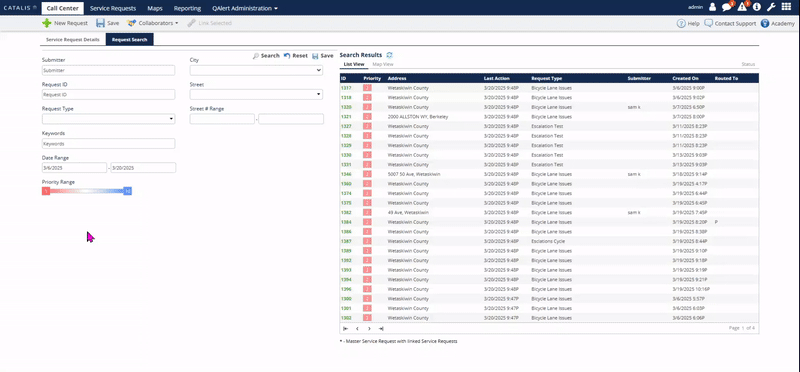The width and height of the screenshot is (800, 372).
Task: Click the Save floppy disk icon in toolbar
Action: pos(101,23)
